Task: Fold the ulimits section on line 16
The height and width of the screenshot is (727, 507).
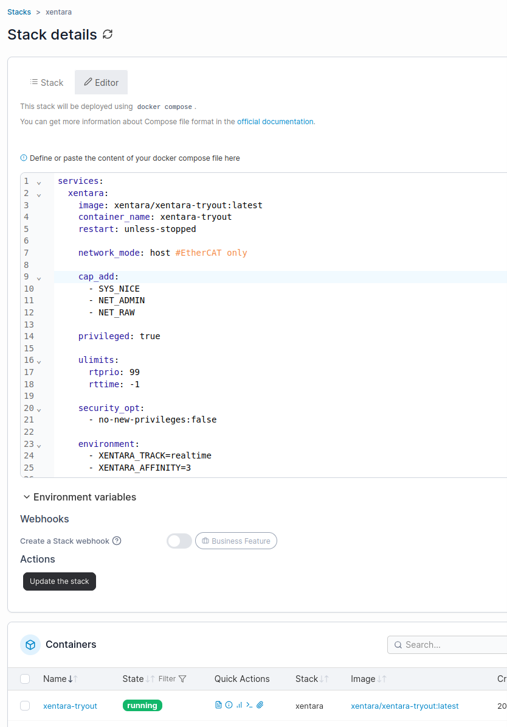Action: [39, 361]
